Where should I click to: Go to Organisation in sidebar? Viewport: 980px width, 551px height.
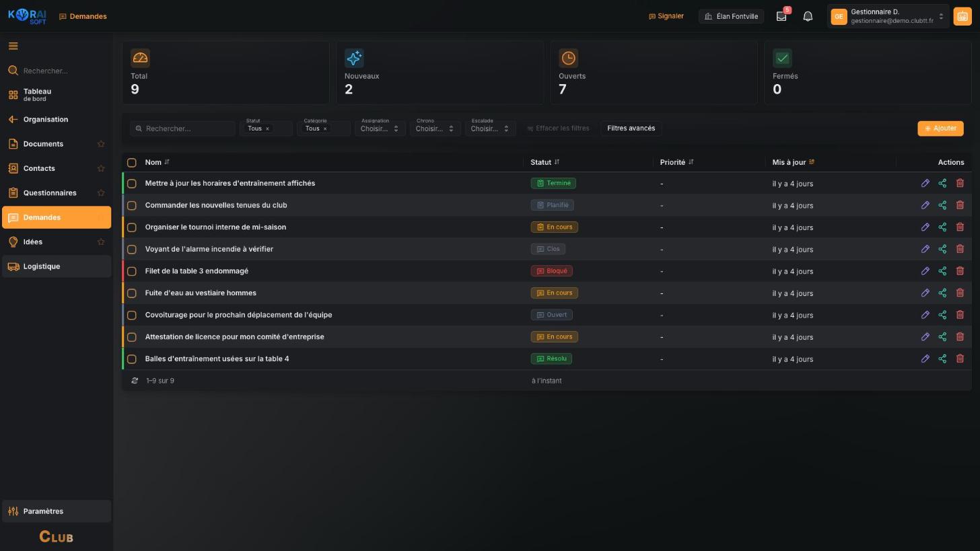57,120
